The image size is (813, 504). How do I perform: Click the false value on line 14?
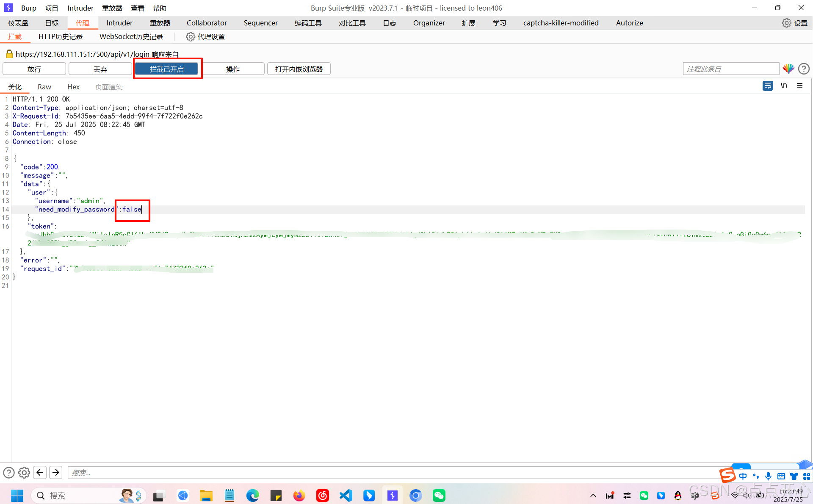[x=132, y=209]
